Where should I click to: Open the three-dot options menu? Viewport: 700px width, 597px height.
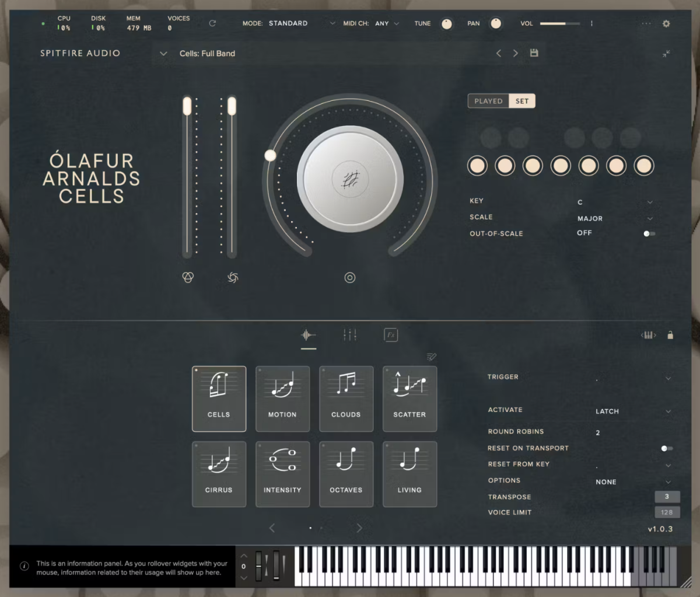(x=646, y=23)
